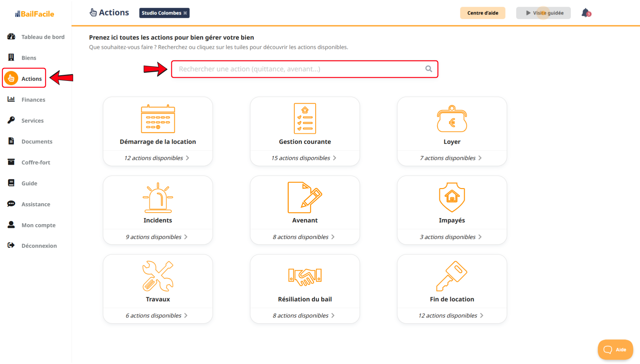Viewport: 640px width, 364px height.
Task: Select the Impayés card title
Action: tap(452, 220)
